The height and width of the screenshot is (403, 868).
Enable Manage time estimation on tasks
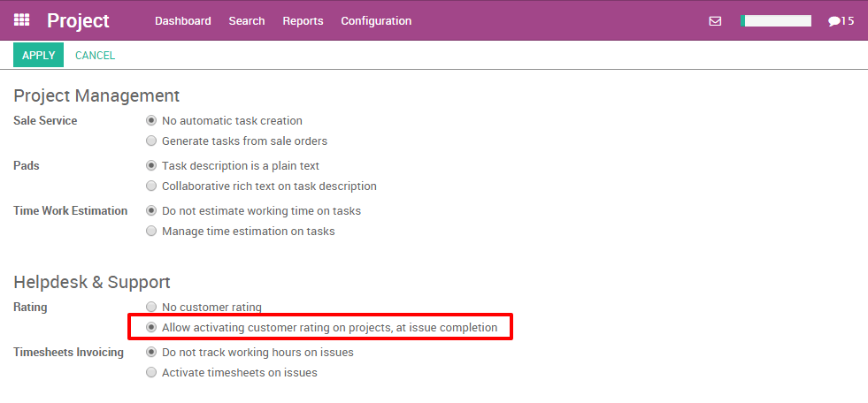pos(151,232)
